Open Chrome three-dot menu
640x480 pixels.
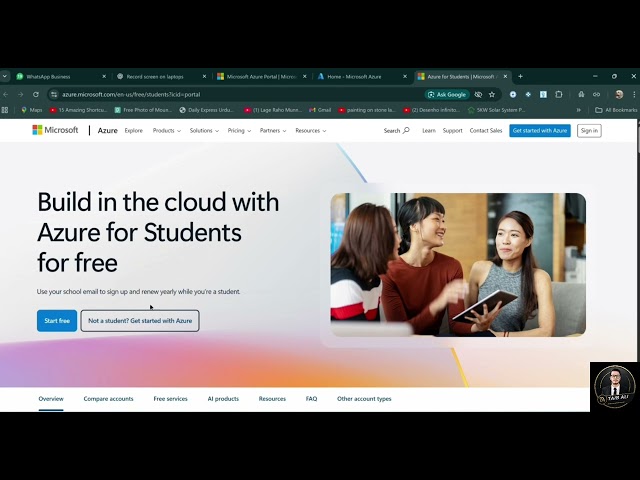[x=634, y=94]
